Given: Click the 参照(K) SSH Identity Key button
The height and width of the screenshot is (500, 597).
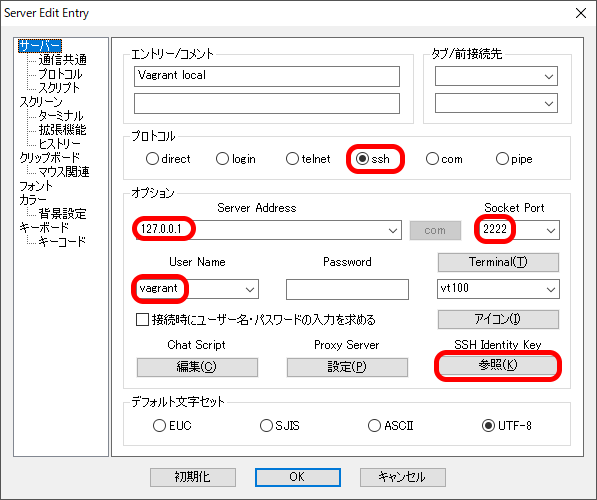Looking at the screenshot, I should point(498,366).
